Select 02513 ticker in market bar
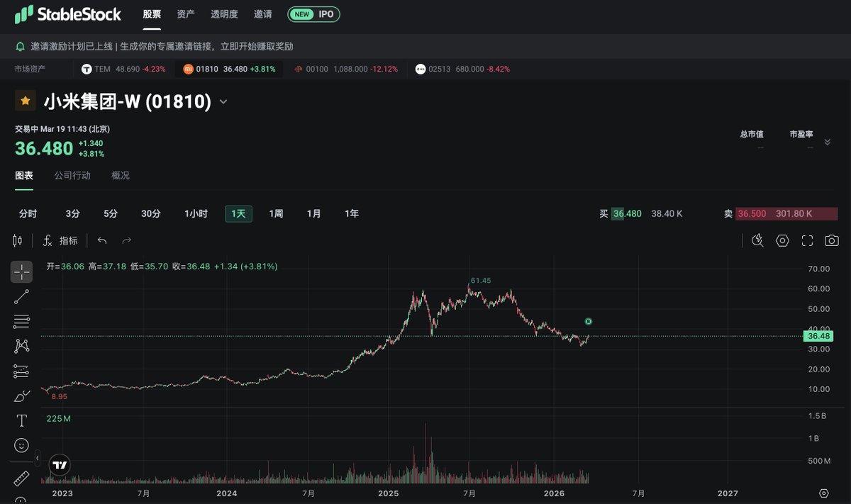The width and height of the screenshot is (851, 504). click(x=462, y=69)
